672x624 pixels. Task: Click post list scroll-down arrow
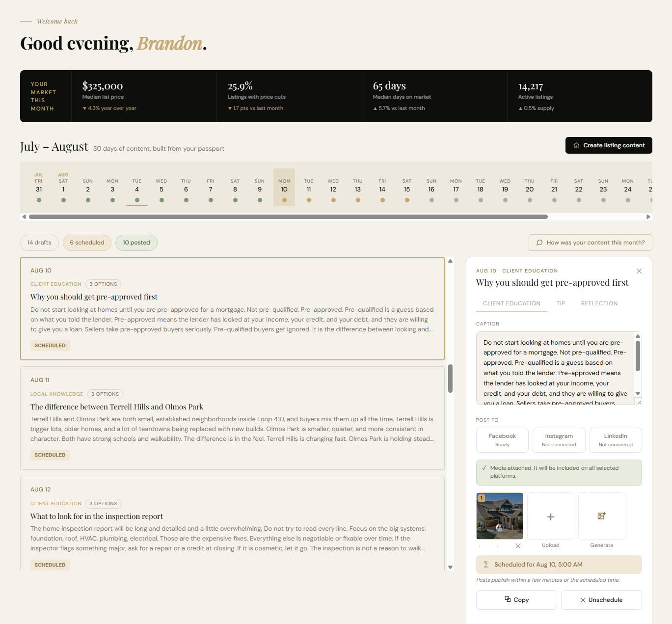click(450, 567)
